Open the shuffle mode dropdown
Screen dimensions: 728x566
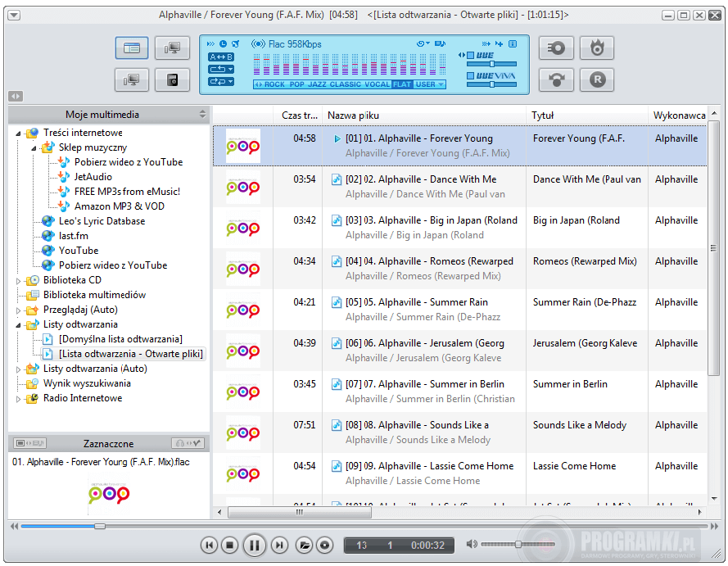221,81
